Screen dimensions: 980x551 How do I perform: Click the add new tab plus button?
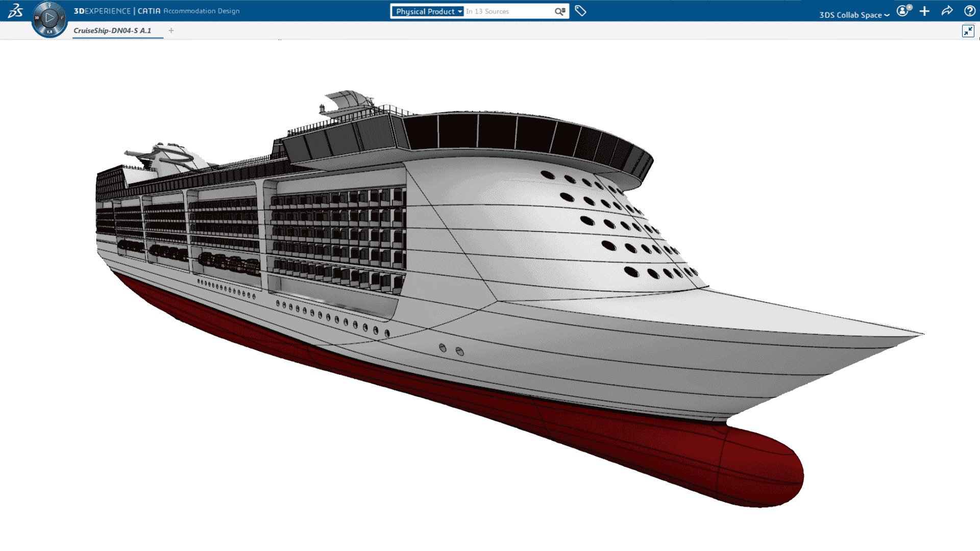(170, 30)
